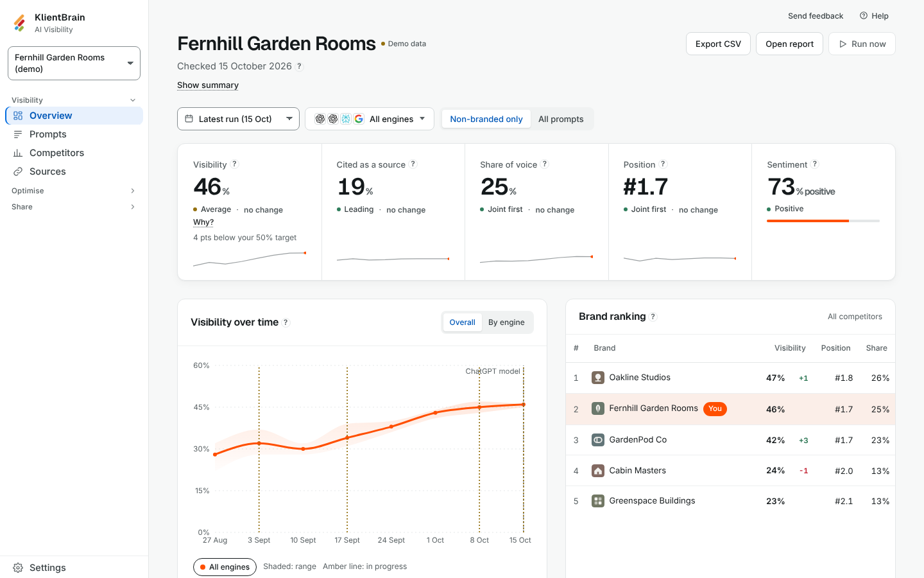Click the help icon beside Visibility over time

click(x=286, y=322)
